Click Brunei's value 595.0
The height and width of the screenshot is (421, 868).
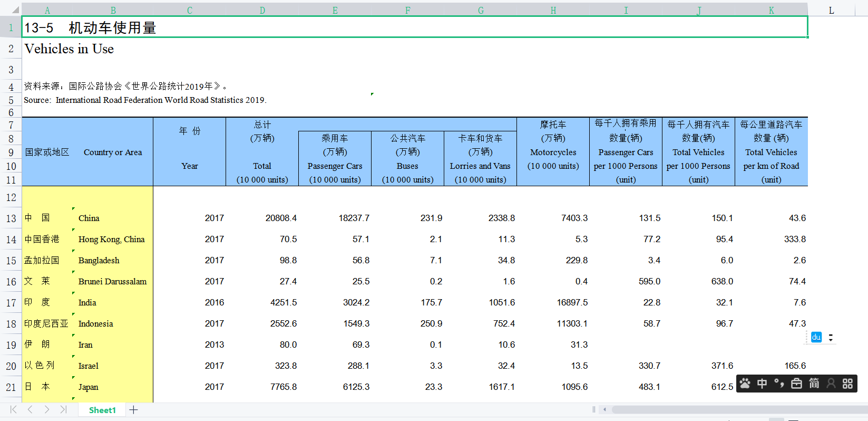point(649,281)
